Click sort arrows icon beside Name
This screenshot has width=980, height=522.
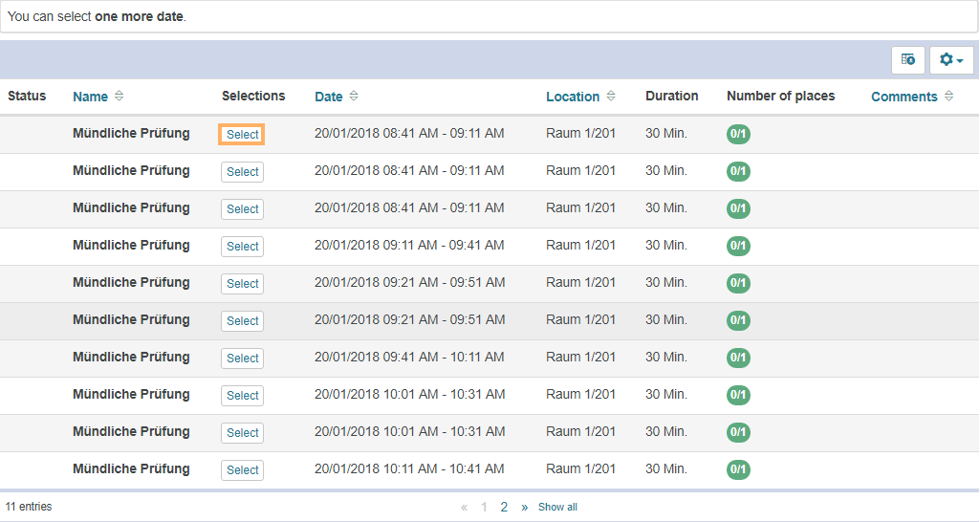[x=119, y=97]
